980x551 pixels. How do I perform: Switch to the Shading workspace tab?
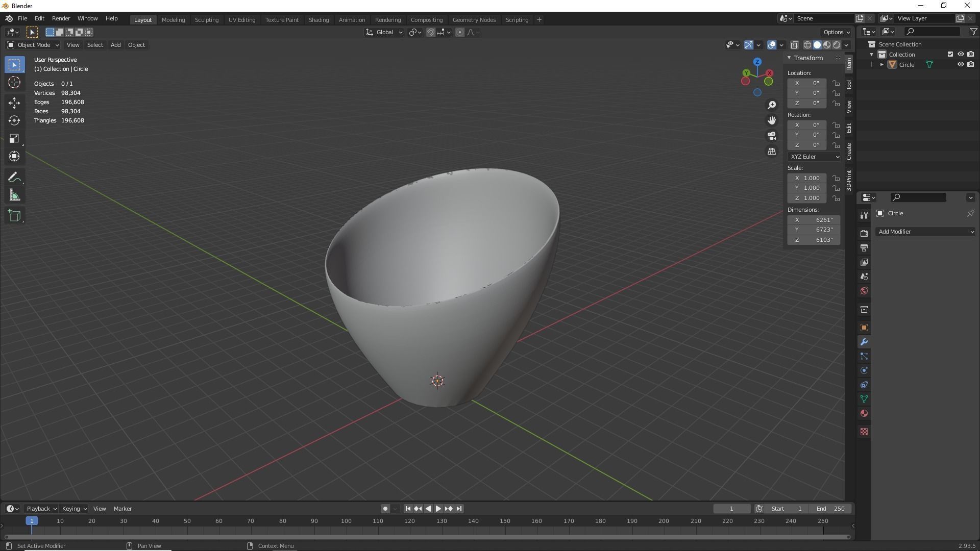pyautogui.click(x=318, y=20)
